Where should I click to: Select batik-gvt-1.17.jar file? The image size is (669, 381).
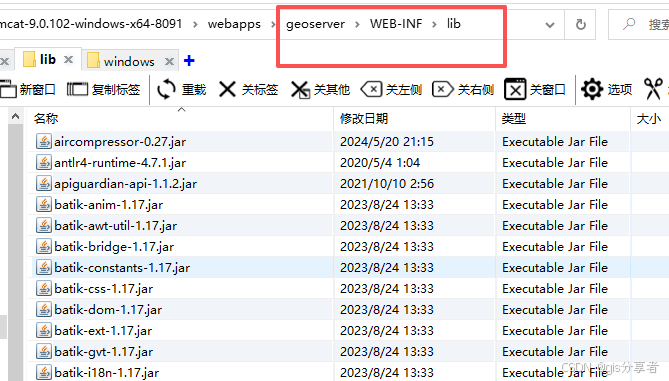103,352
